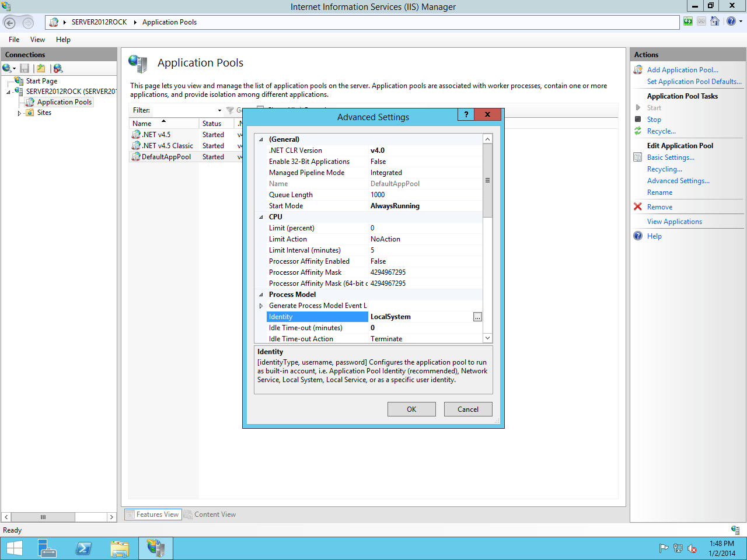Click the ellipsis button beside LocalSystem identity
Viewport: 747px width, 560px height.
point(477,317)
